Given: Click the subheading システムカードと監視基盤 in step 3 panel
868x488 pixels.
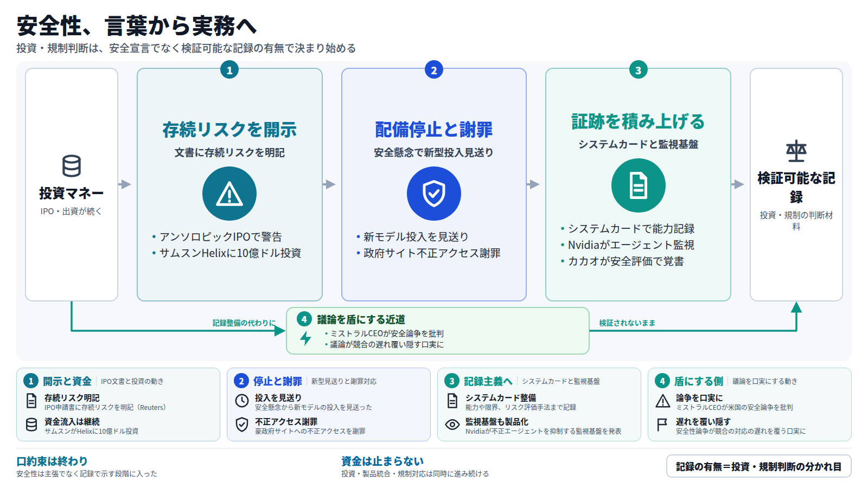Looking at the screenshot, I should (639, 144).
